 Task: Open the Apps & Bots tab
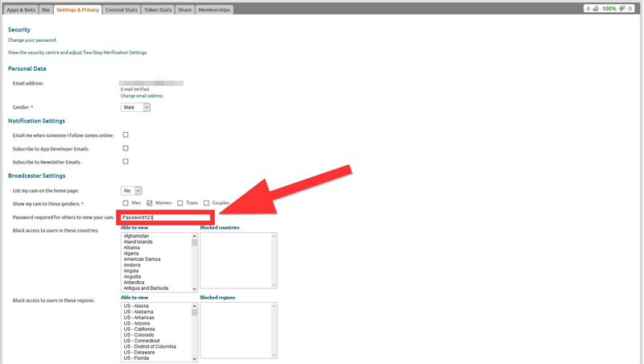(21, 10)
